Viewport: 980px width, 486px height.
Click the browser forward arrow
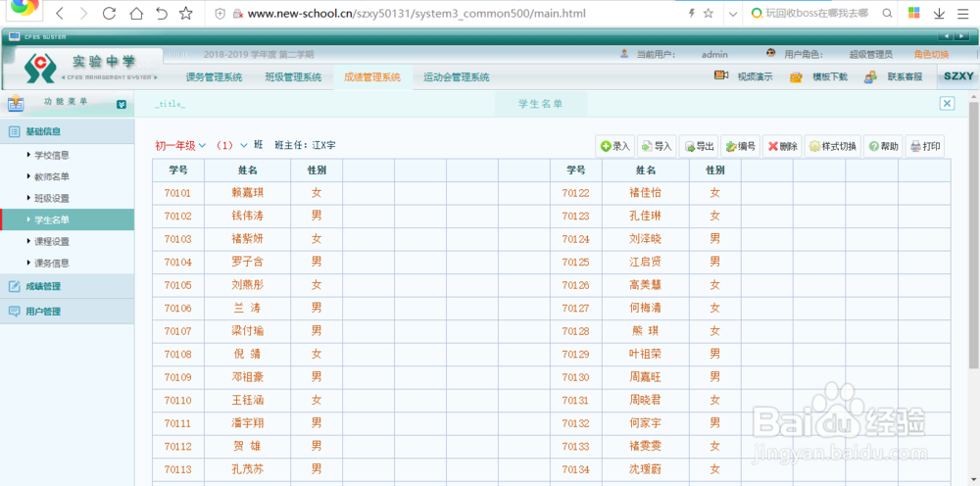83,13
